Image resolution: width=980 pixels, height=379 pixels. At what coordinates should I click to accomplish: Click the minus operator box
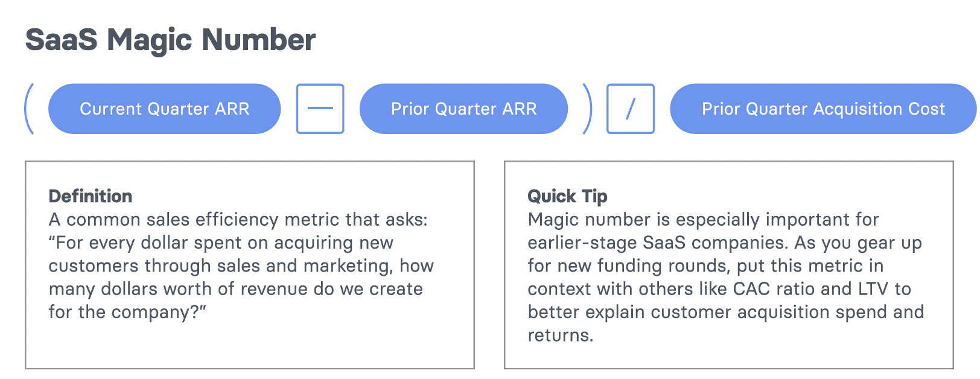click(x=320, y=109)
